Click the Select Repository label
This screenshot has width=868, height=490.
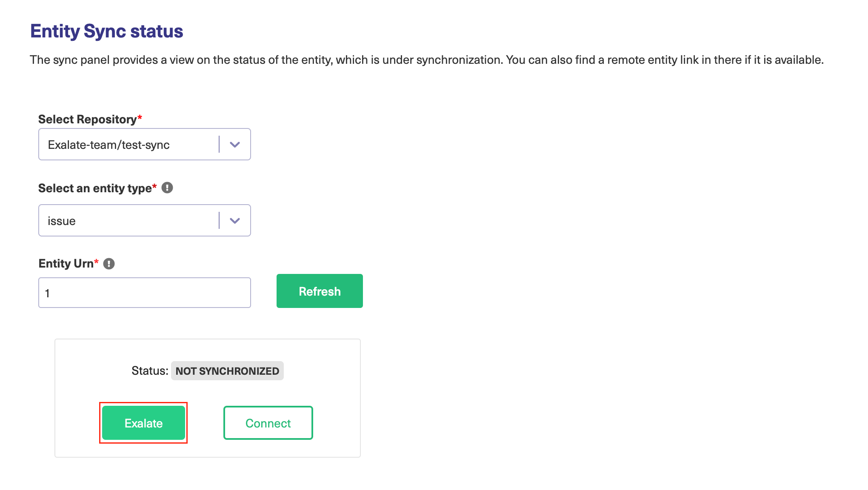(x=87, y=120)
